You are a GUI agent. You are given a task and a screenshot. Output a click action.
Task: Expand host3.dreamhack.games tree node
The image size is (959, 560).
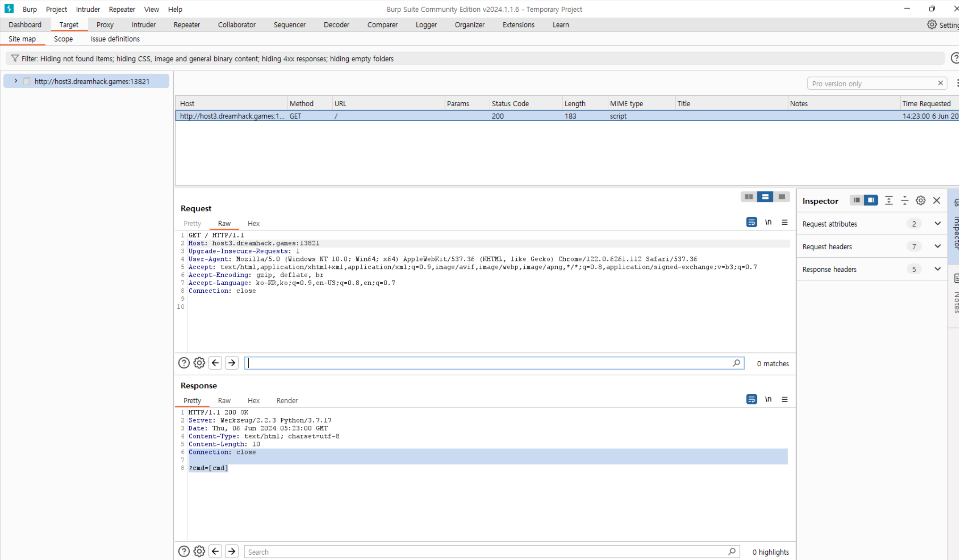(16, 81)
